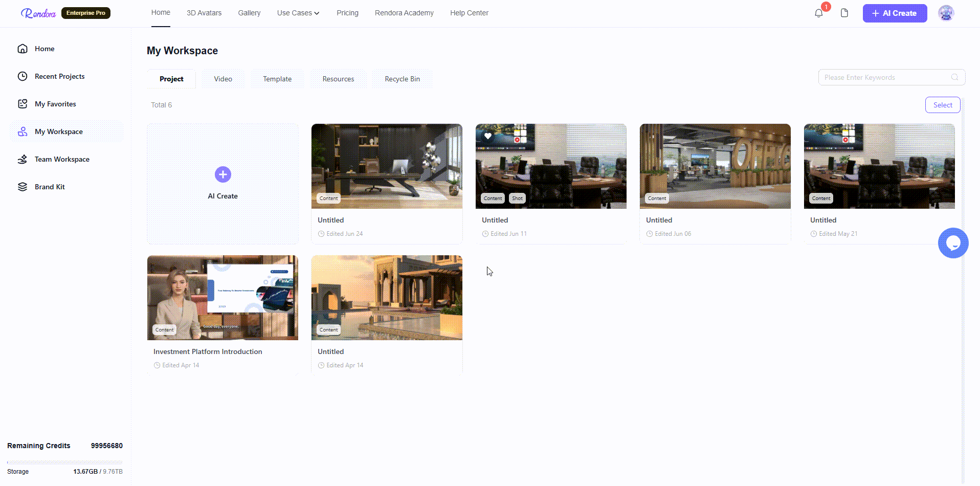This screenshot has width=980, height=486.
Task: Click the document icon beside notifications
Action: pos(844,13)
